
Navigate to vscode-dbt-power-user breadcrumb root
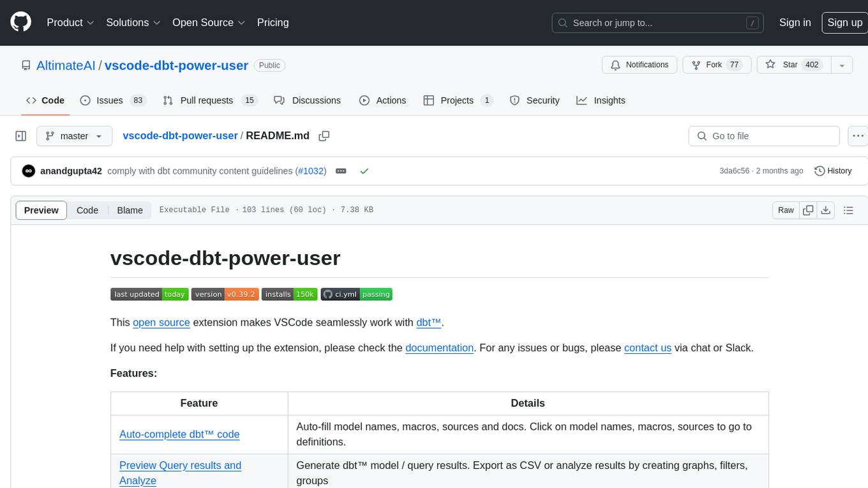pyautogui.click(x=180, y=135)
